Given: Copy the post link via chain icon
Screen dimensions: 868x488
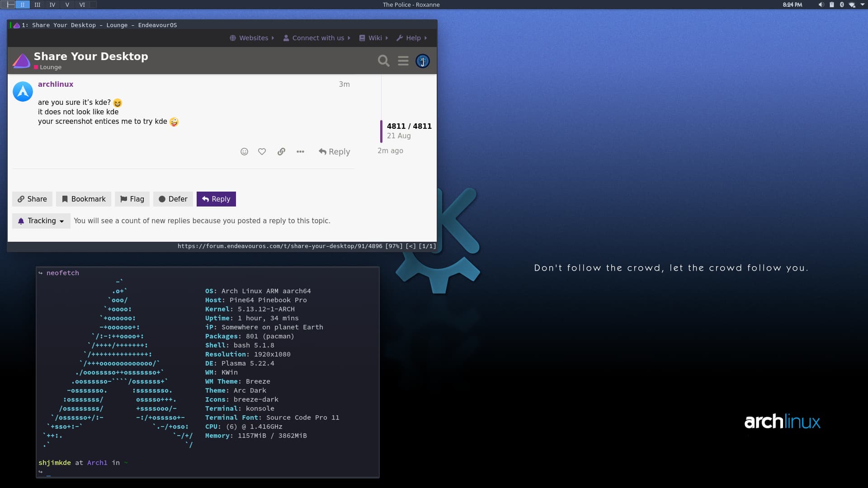Looking at the screenshot, I should click(x=281, y=152).
